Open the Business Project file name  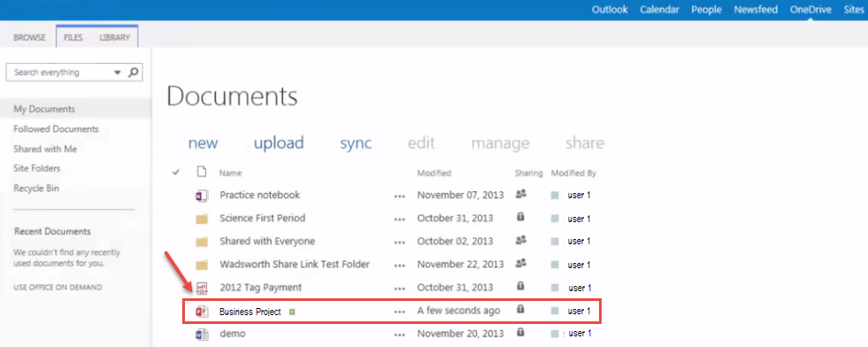click(x=250, y=312)
